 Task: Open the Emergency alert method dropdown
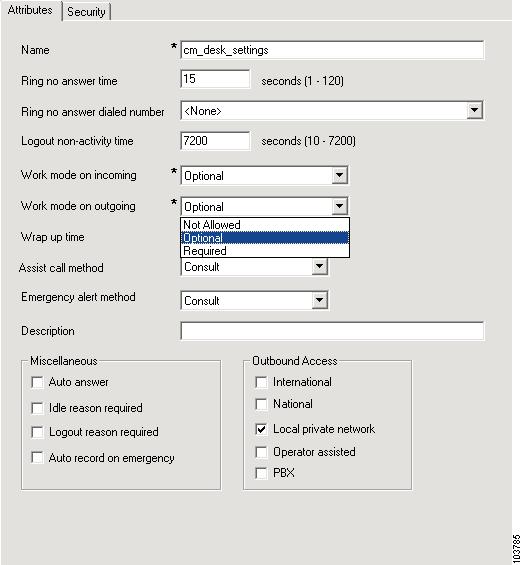pos(319,301)
